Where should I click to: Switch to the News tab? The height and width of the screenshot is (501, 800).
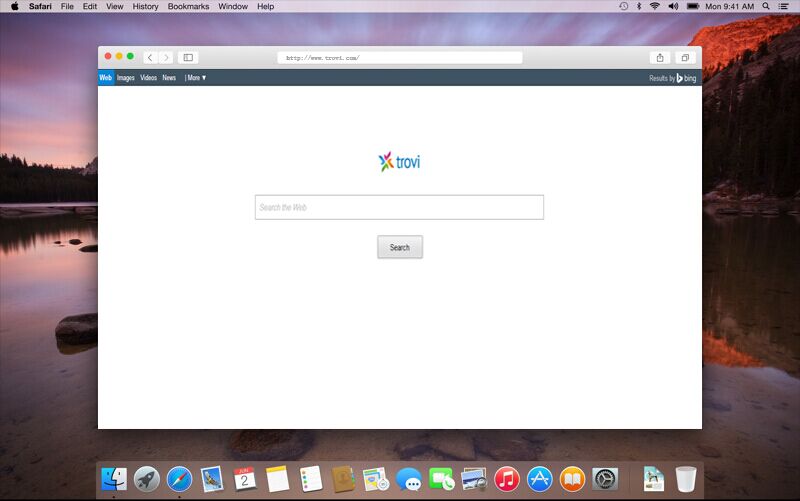(x=169, y=78)
